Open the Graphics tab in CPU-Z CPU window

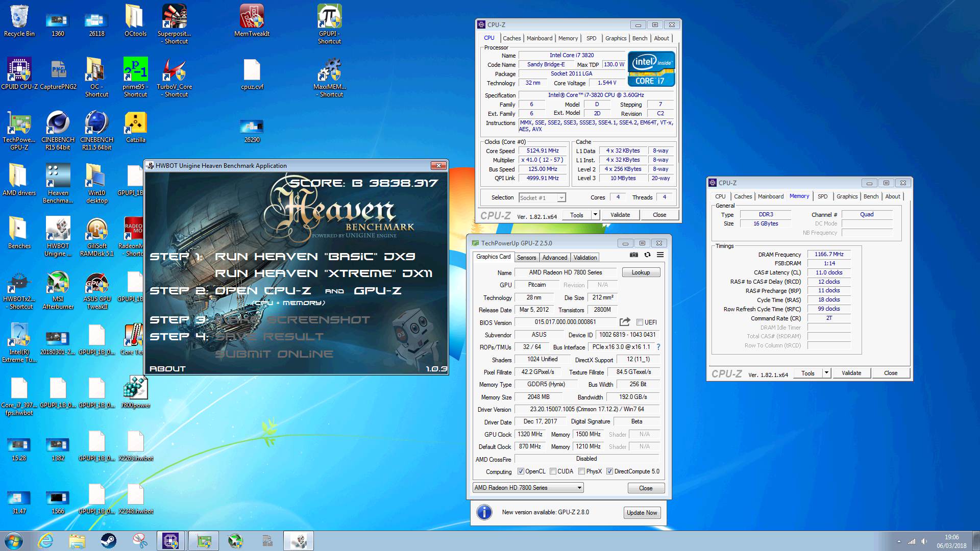[616, 38]
